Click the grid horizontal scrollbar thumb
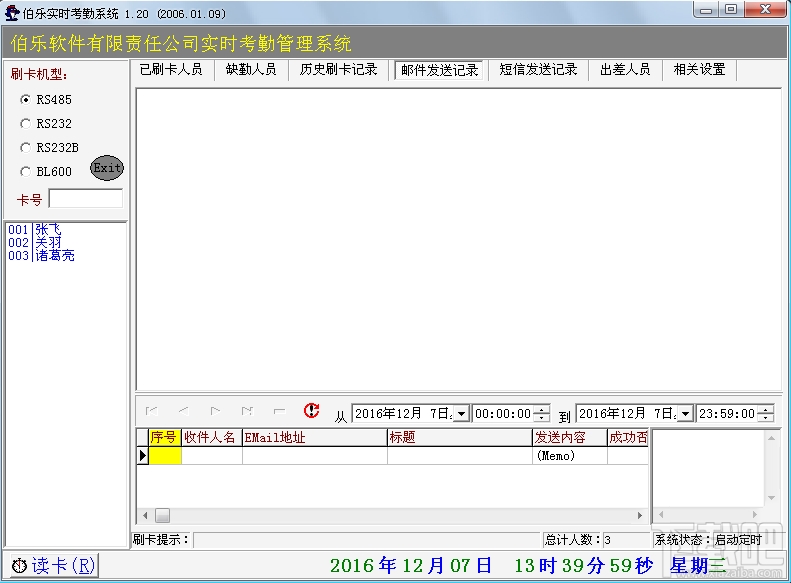This screenshot has width=791, height=583. tap(162, 515)
